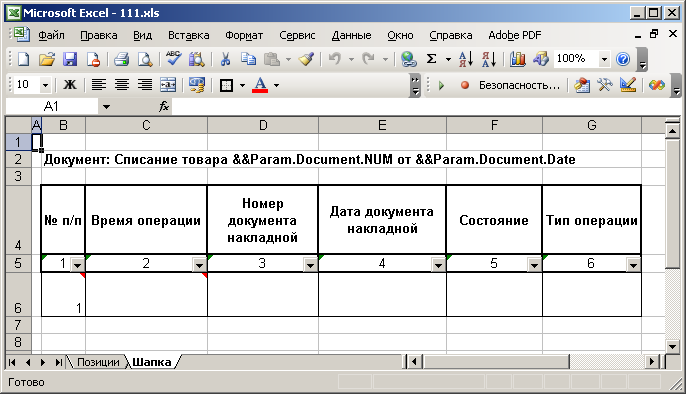Open the Правка menu
The image size is (686, 394).
tap(99, 35)
